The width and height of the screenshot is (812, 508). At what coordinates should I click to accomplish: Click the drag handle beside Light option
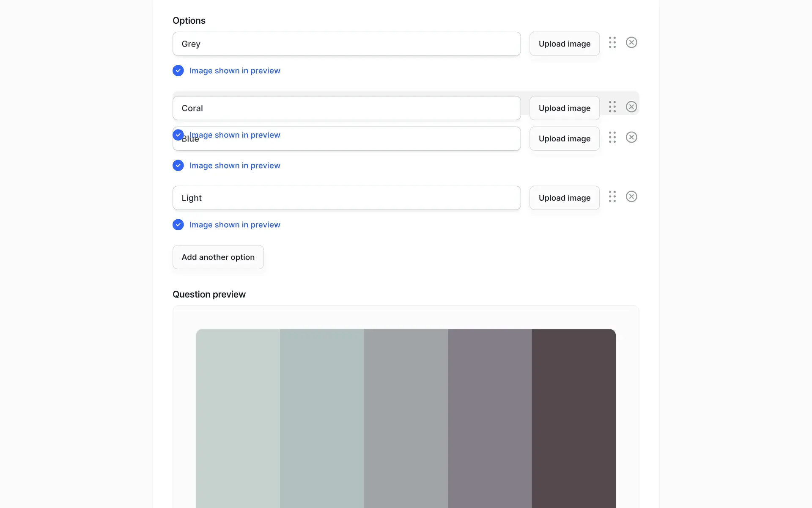click(612, 196)
